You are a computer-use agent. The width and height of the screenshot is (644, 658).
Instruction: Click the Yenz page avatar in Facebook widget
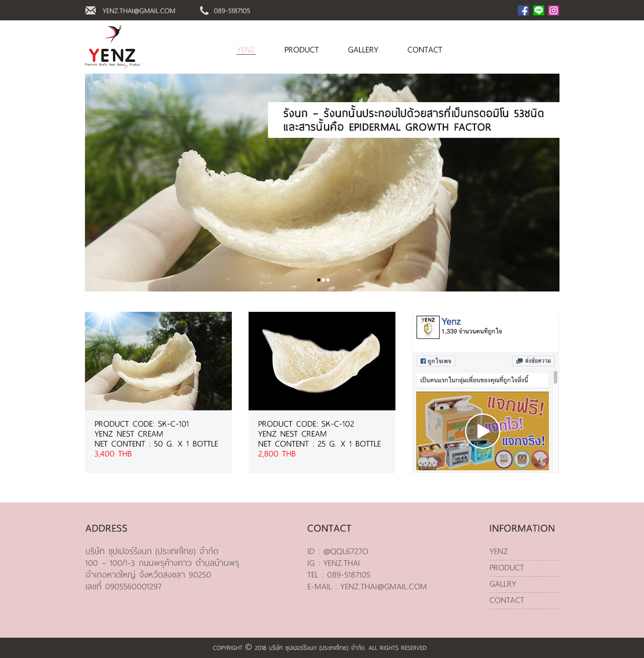(x=428, y=327)
